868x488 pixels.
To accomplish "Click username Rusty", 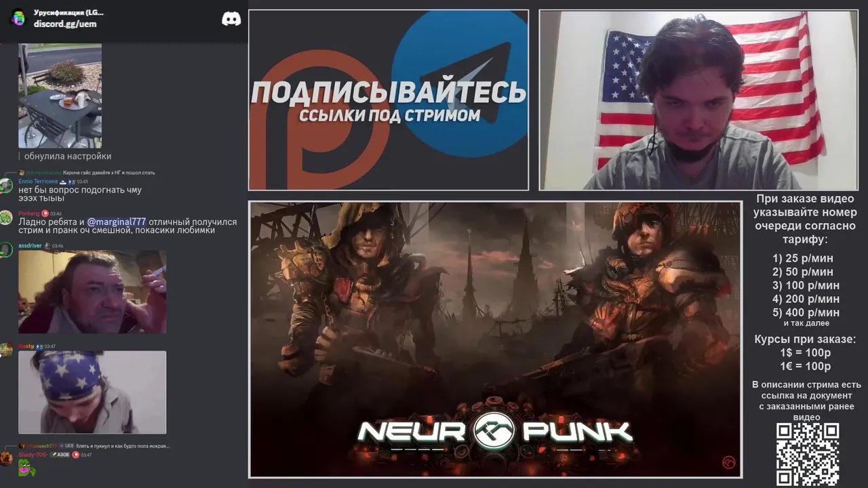I will click(26, 346).
